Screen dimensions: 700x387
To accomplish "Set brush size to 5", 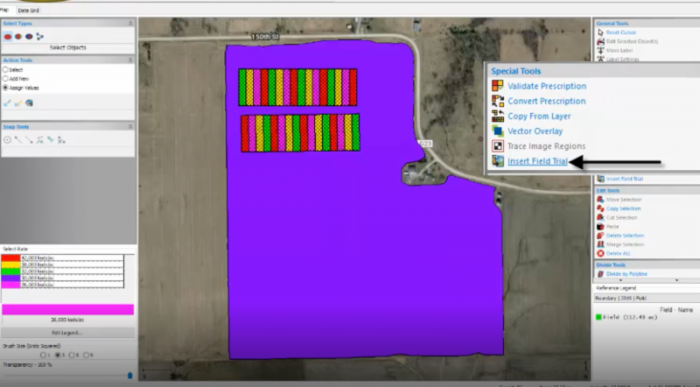I will [72, 355].
